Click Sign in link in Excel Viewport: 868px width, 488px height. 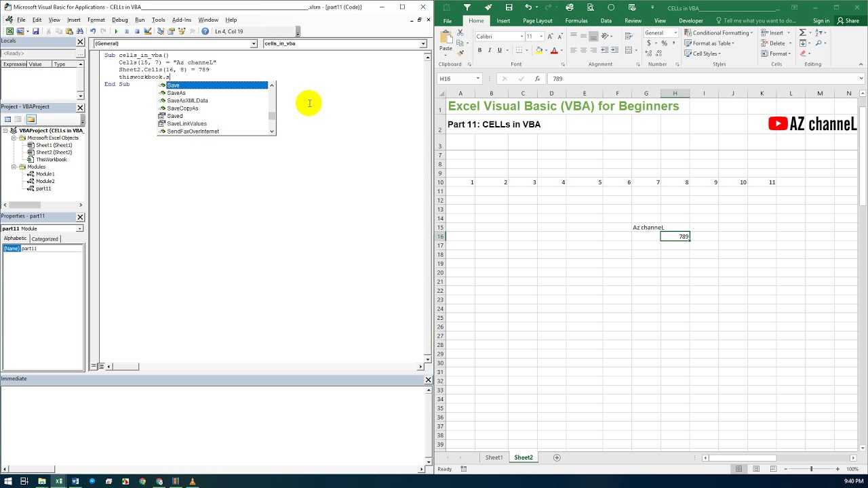click(821, 20)
